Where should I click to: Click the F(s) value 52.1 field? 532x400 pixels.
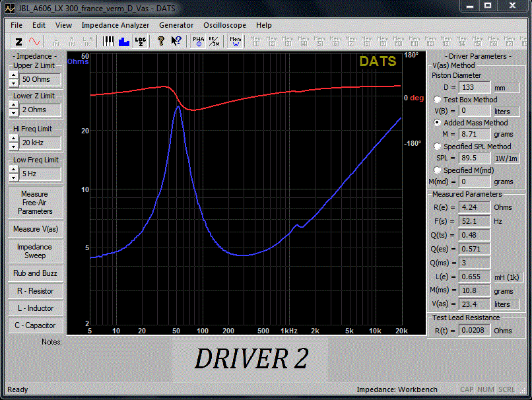pos(475,221)
